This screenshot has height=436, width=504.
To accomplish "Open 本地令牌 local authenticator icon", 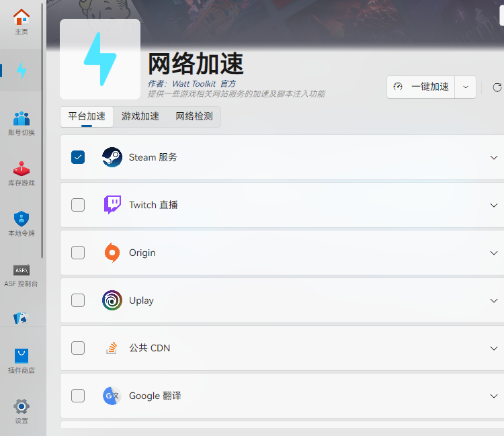I will click(x=22, y=223).
